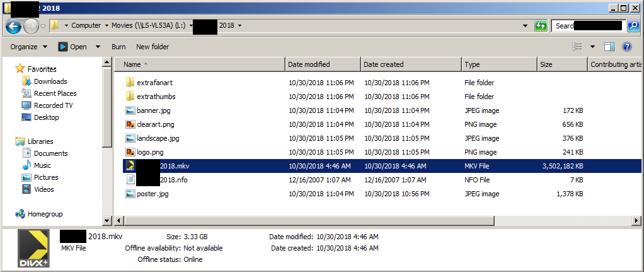Select the extrafanart folder icon
This screenshot has width=644, height=272.
[x=130, y=82]
